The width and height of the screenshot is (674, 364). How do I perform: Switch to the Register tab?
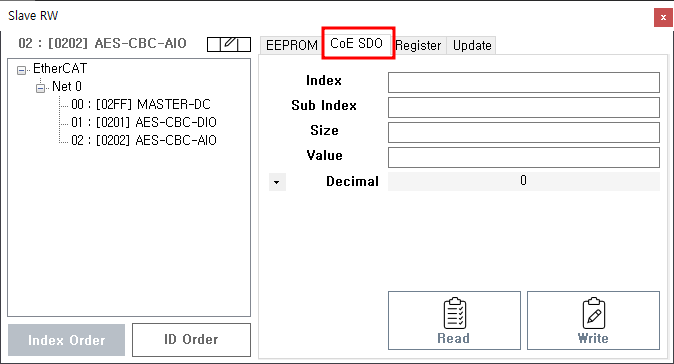tap(419, 45)
